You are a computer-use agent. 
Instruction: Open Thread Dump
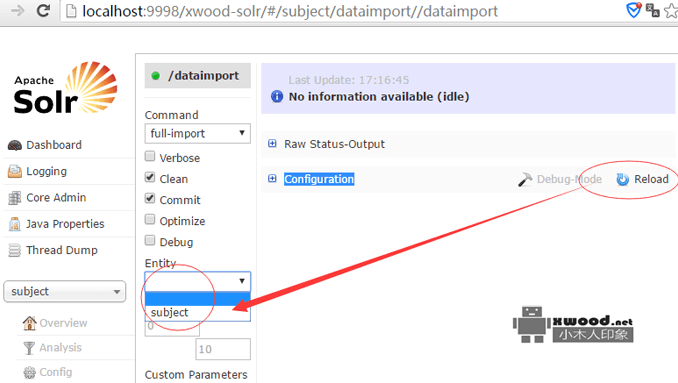click(62, 250)
